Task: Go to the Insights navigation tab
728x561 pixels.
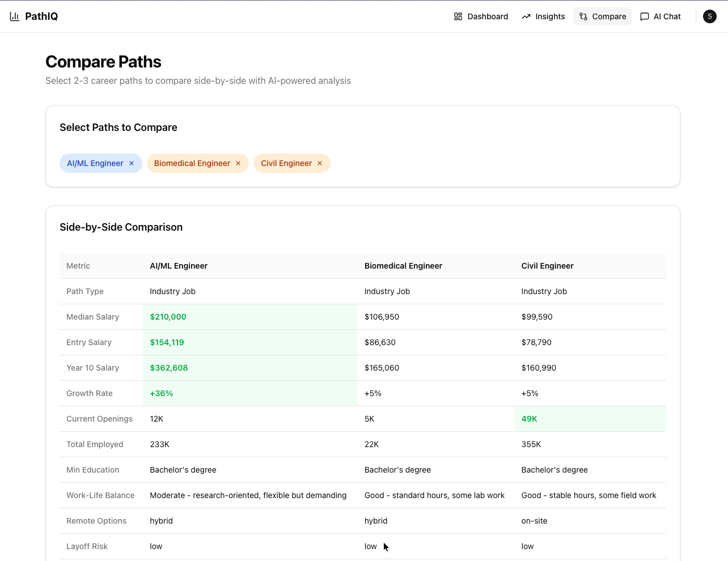Action: (550, 16)
